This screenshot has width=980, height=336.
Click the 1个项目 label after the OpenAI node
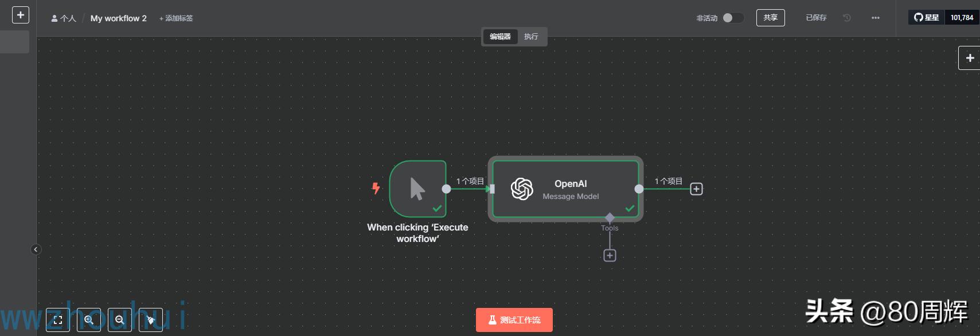669,181
